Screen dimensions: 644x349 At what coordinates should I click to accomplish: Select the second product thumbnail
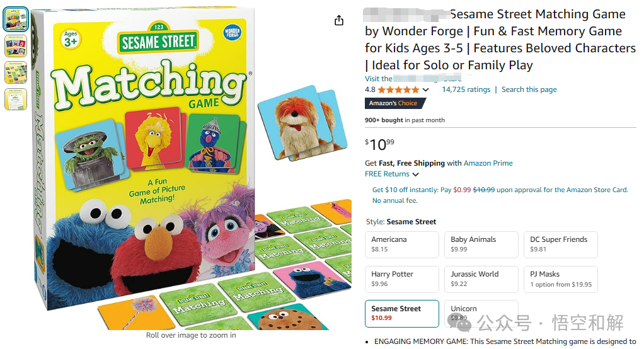tap(16, 45)
